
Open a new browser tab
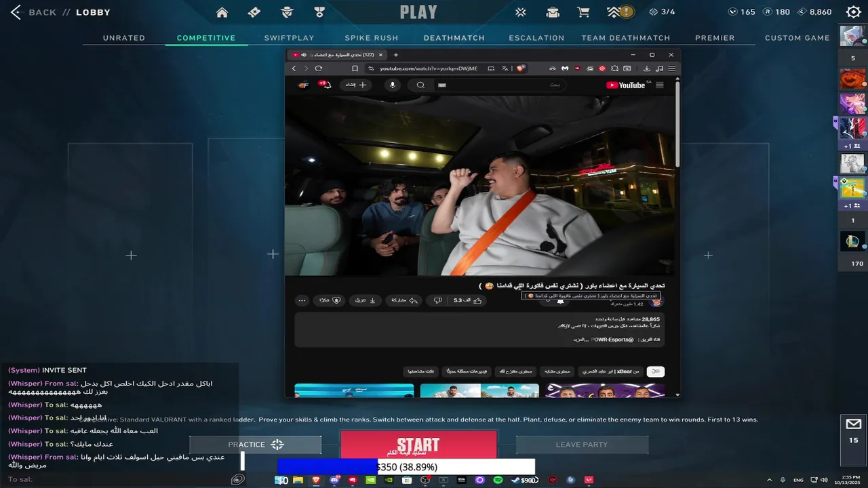pos(396,55)
